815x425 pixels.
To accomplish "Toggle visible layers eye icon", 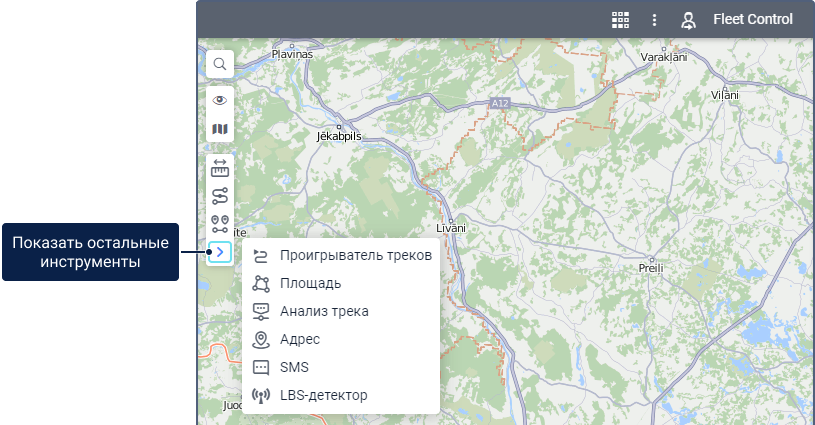I will click(x=220, y=100).
